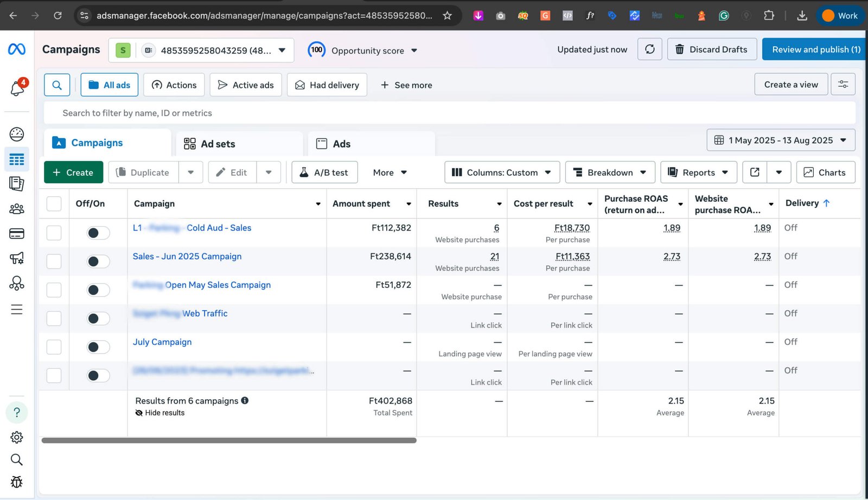
Task: Open the Meta logo home icon
Action: tap(17, 49)
